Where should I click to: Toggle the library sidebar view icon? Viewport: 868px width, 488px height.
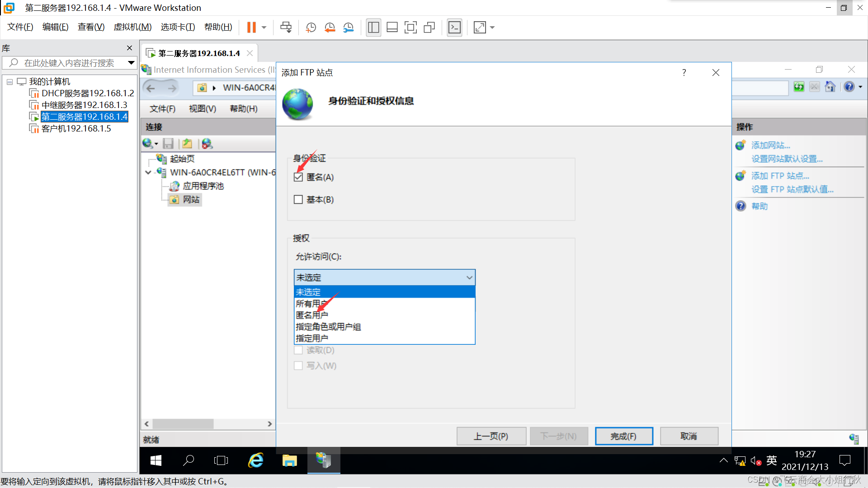click(x=373, y=28)
